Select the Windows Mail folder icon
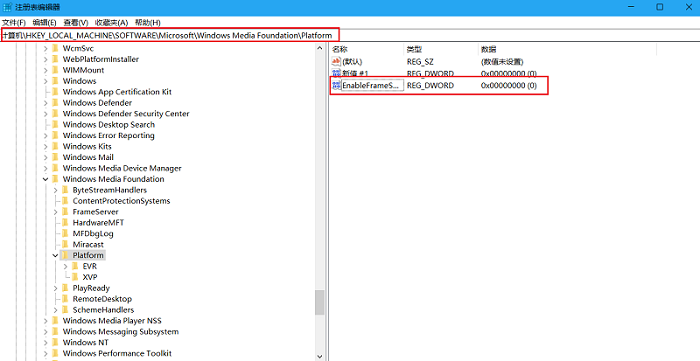 click(55, 157)
